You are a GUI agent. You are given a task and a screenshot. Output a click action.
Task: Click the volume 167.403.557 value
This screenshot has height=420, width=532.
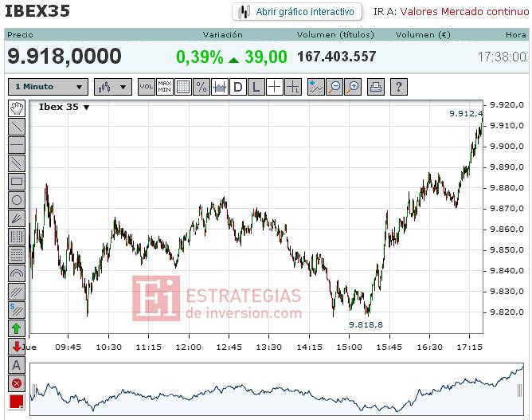point(337,57)
